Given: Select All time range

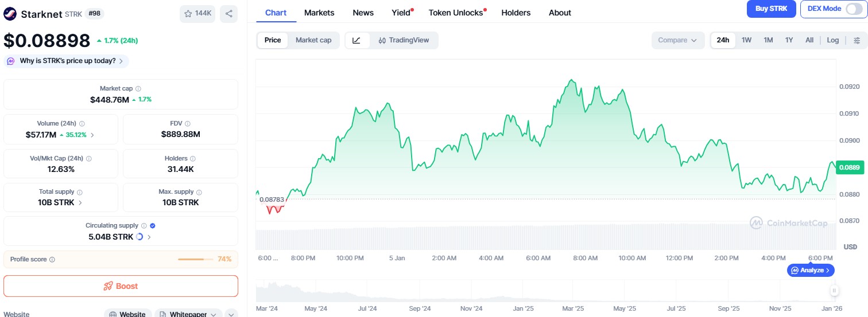Looking at the screenshot, I should [x=809, y=40].
